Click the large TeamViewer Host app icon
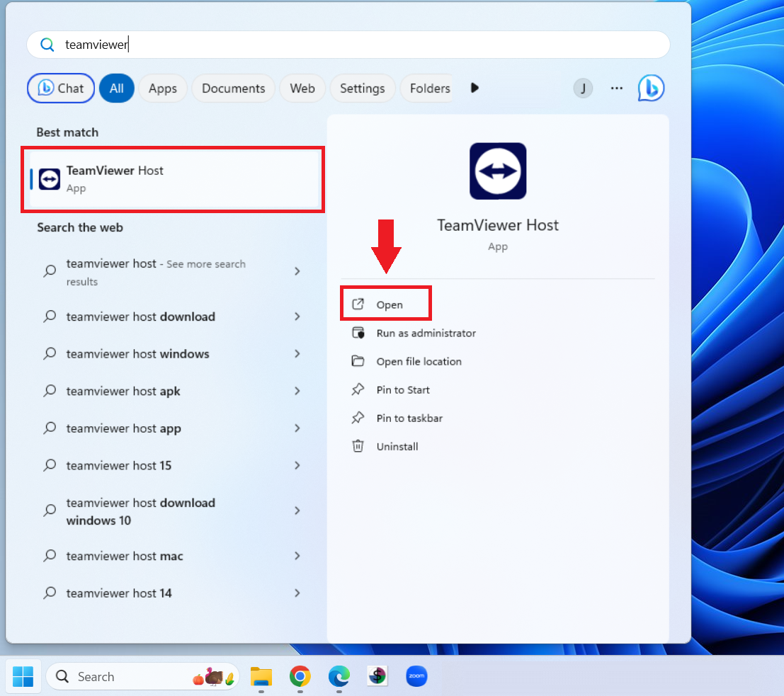The width and height of the screenshot is (784, 696). coord(497,171)
